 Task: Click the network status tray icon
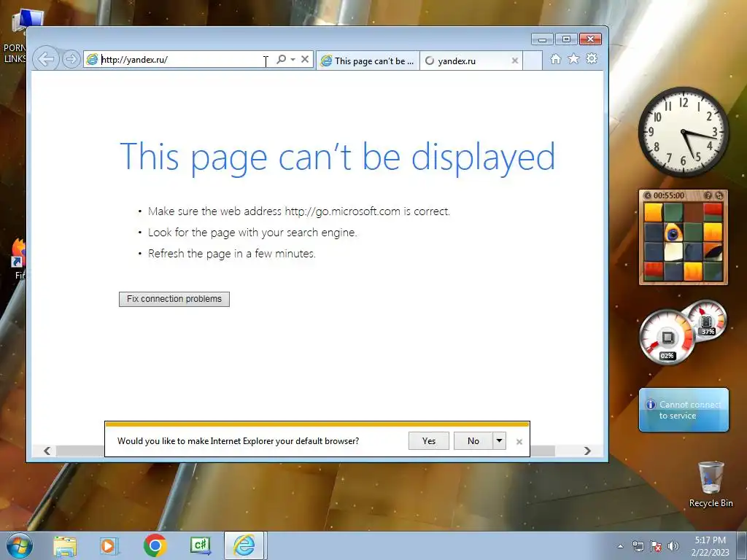point(638,546)
